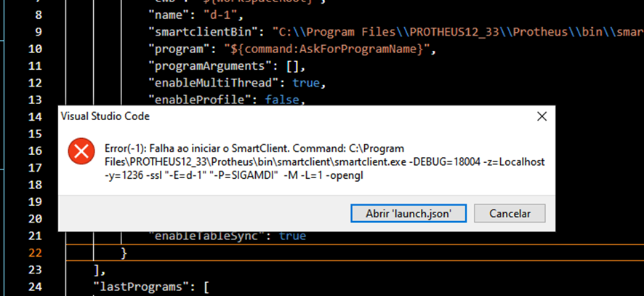This screenshot has height=296, width=644.
Task: Click the "name": "d-1" line
Action: 196,15
